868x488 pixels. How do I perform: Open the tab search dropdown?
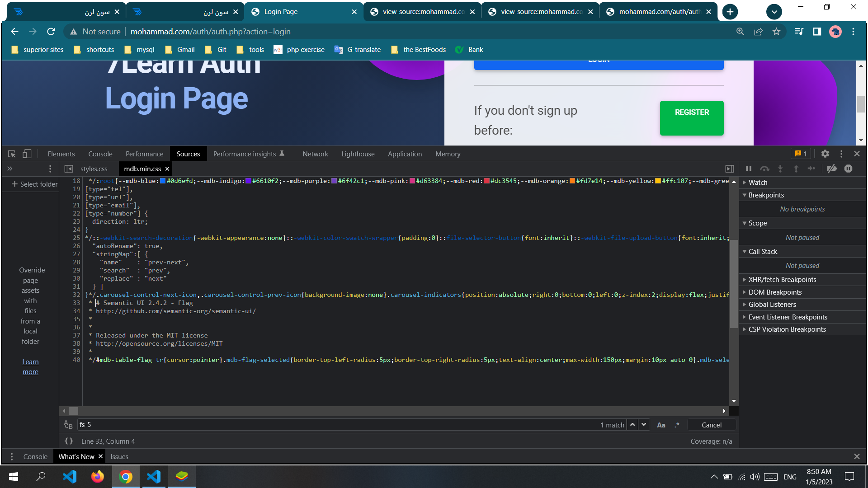(x=774, y=12)
